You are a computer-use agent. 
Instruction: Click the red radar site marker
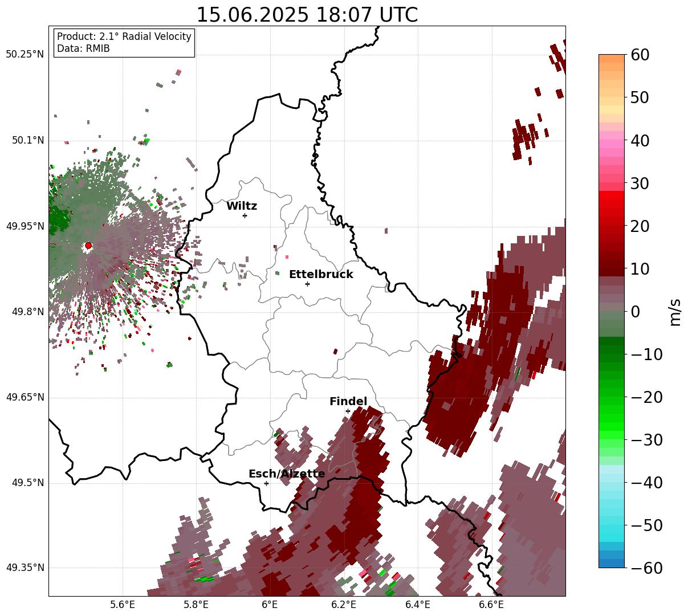[88, 246]
